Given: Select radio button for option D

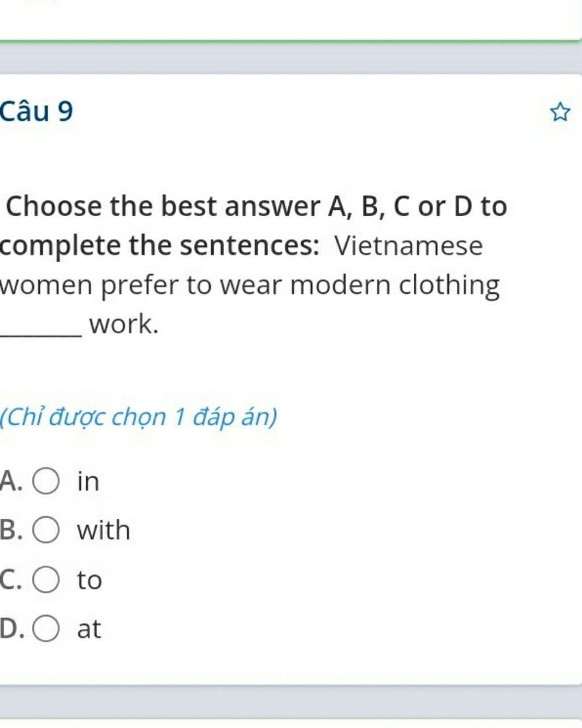Looking at the screenshot, I should (46, 630).
